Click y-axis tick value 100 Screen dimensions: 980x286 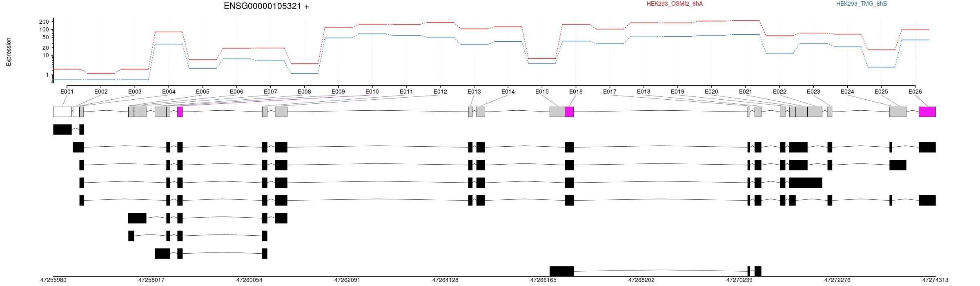click(x=44, y=29)
